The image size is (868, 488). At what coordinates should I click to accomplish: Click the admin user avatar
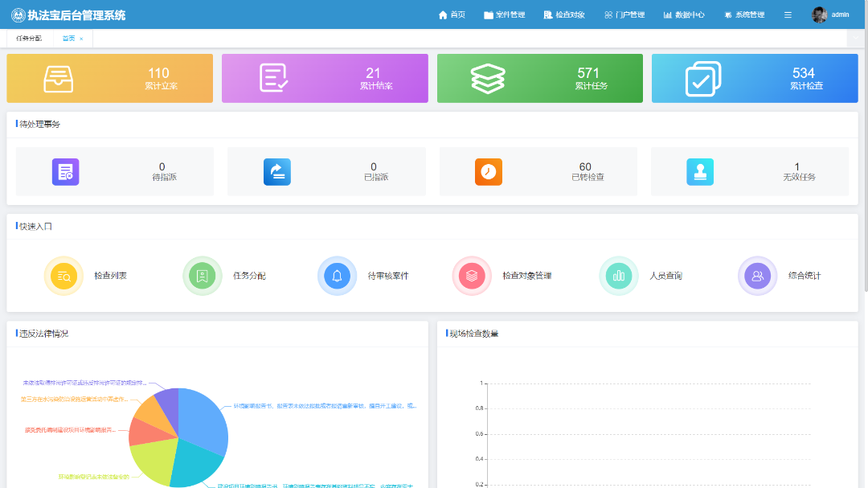tap(819, 15)
